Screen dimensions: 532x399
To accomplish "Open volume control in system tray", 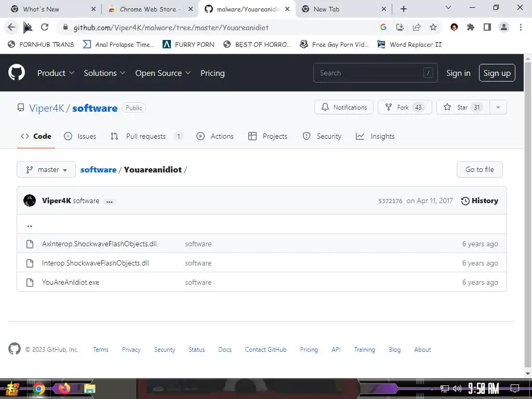I will pyautogui.click(x=457, y=389).
